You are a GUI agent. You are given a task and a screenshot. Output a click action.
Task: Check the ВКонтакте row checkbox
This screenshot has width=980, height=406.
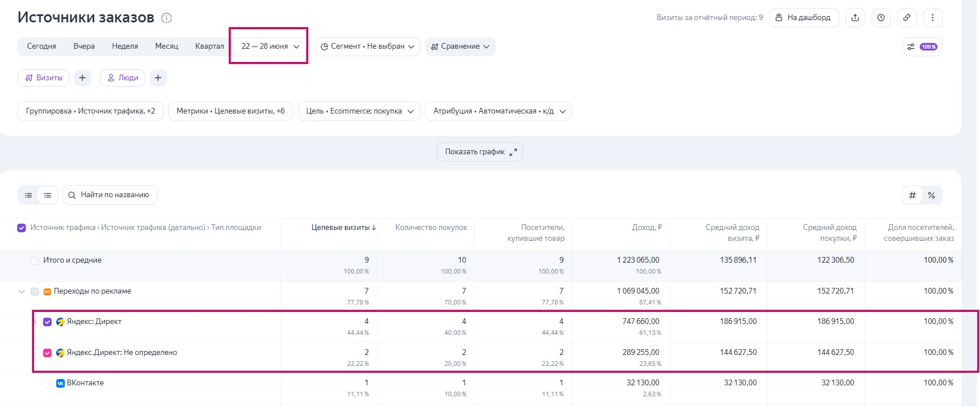click(x=48, y=383)
